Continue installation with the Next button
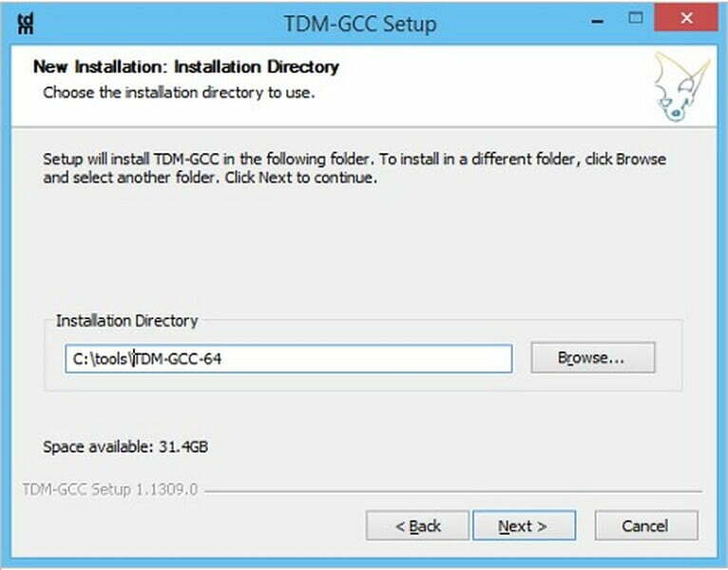The width and height of the screenshot is (728, 570). 525,525
